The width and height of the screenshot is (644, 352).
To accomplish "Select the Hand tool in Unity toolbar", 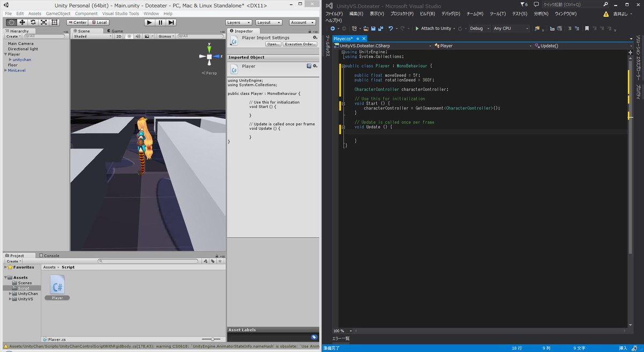I will coord(12,23).
